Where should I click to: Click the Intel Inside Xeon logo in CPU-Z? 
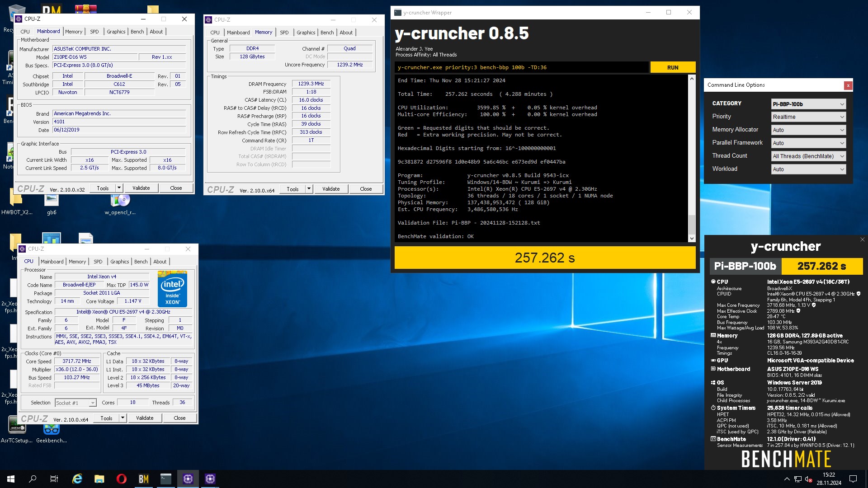[x=172, y=289]
